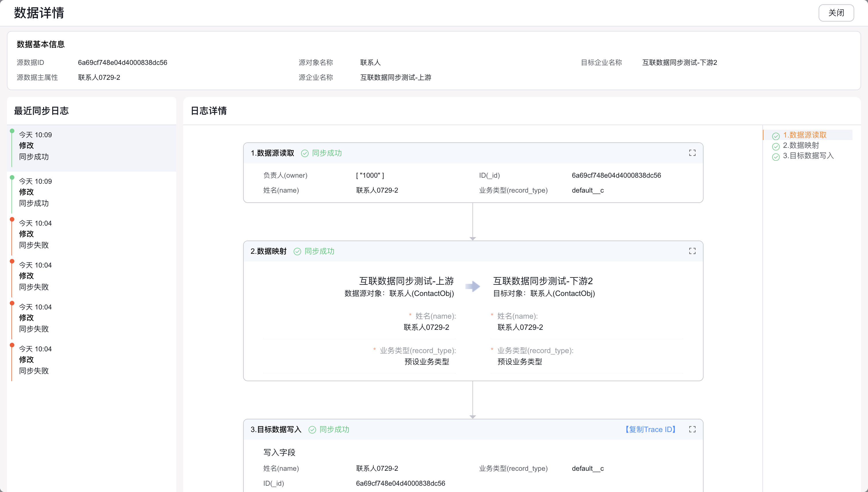Click the 目标企业名称 value 互联数据同步测试-下游2
The height and width of the screenshot is (492, 868).
point(679,63)
